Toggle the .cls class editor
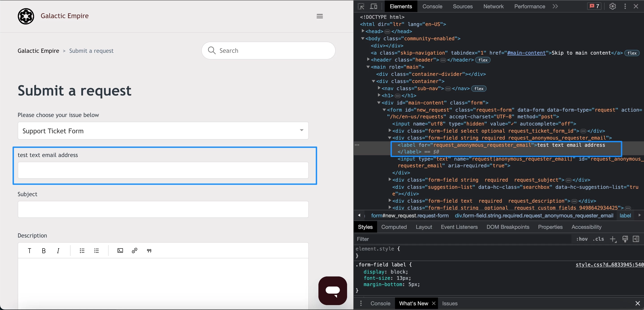The height and width of the screenshot is (310, 644). coord(598,239)
